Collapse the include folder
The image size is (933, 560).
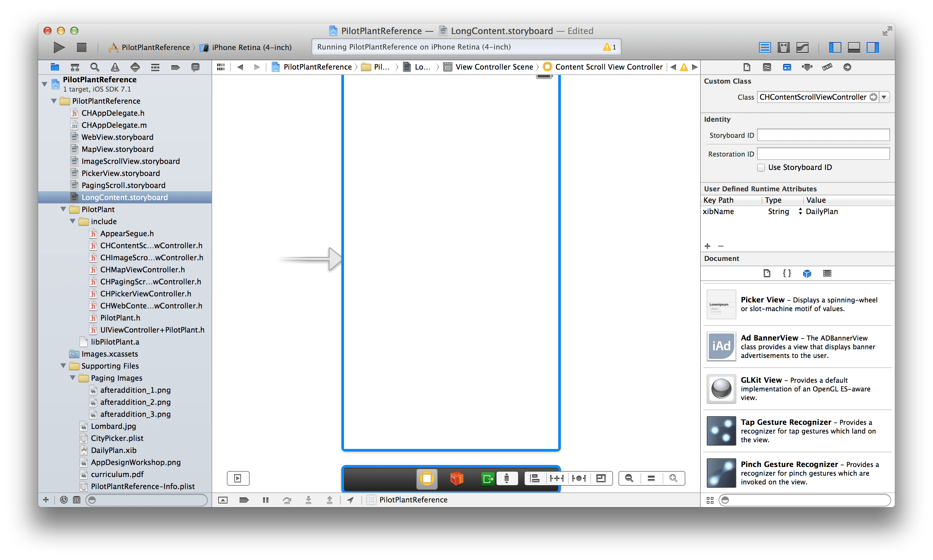point(73,221)
